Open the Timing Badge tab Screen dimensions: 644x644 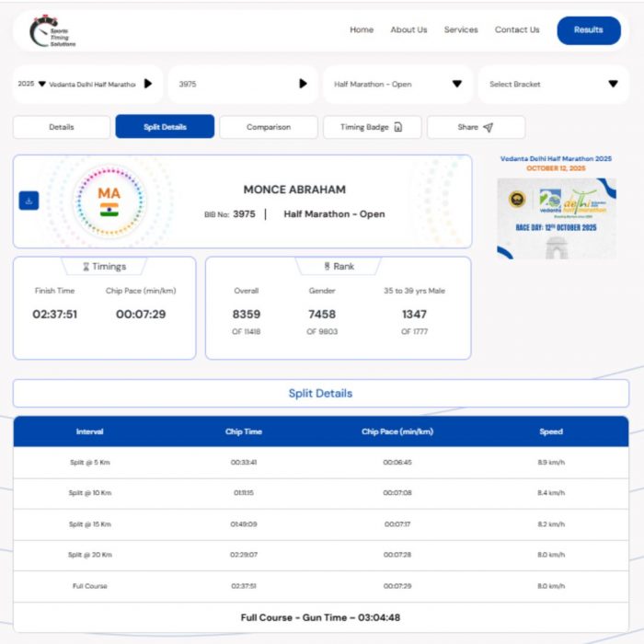pyautogui.click(x=372, y=127)
